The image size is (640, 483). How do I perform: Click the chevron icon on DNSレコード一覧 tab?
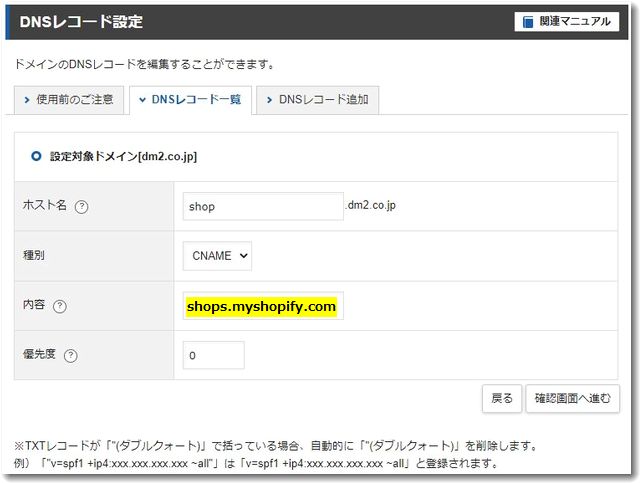[x=143, y=100]
